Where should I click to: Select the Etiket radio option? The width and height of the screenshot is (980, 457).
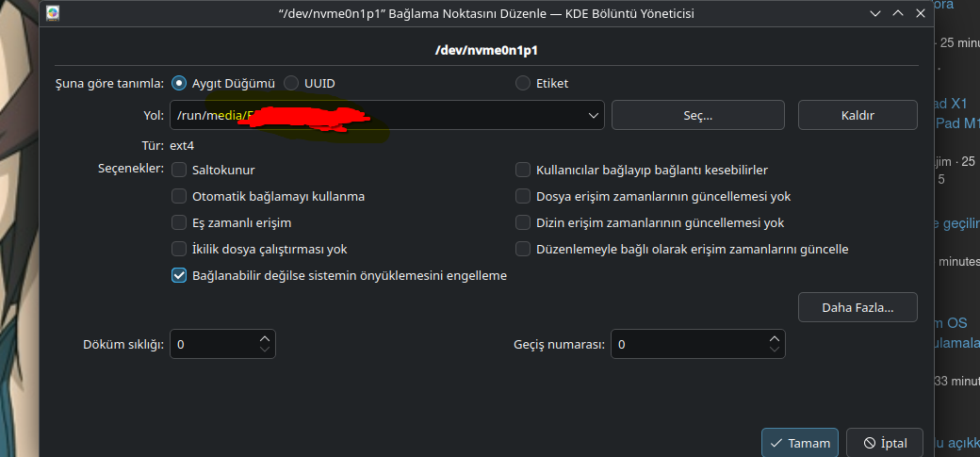click(x=522, y=83)
